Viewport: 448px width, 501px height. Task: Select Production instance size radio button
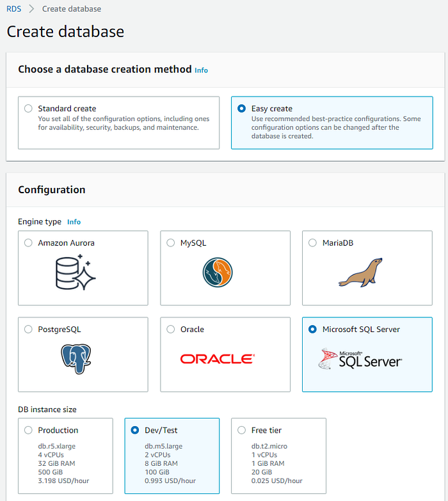click(28, 430)
